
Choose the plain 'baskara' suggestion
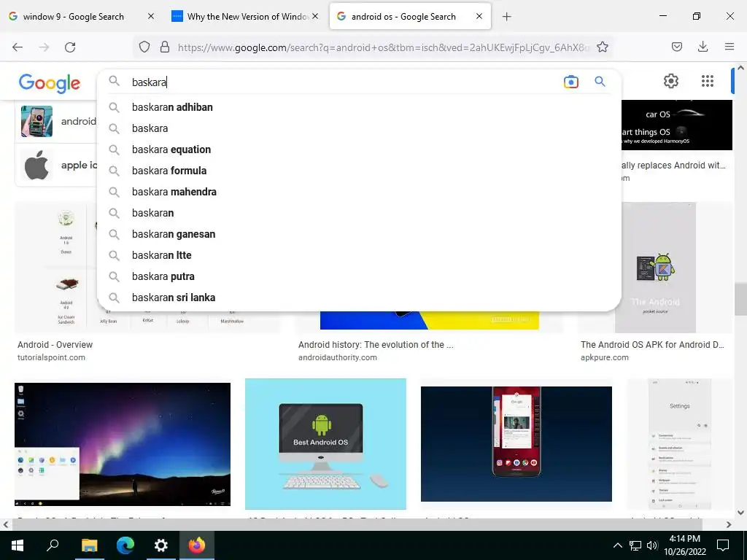click(359, 128)
